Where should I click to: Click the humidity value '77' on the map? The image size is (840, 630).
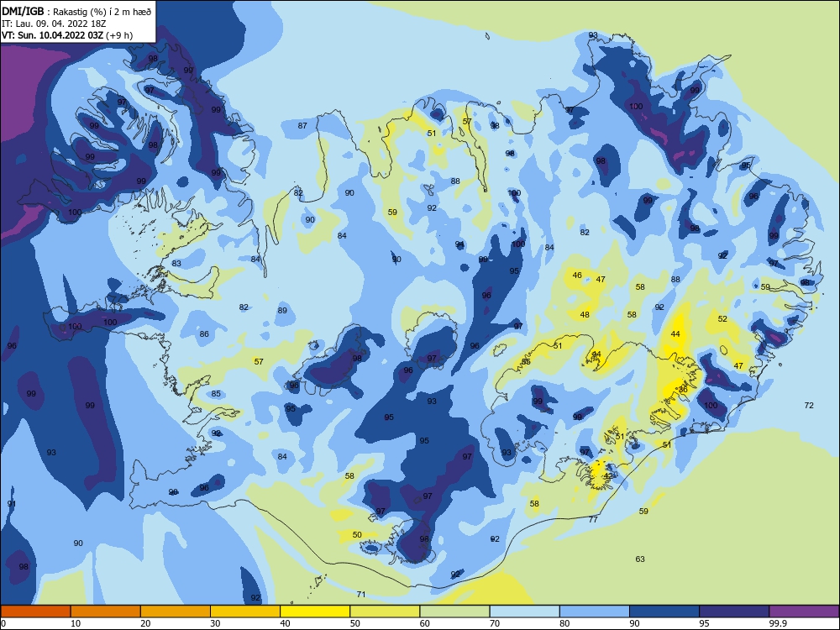pyautogui.click(x=593, y=519)
